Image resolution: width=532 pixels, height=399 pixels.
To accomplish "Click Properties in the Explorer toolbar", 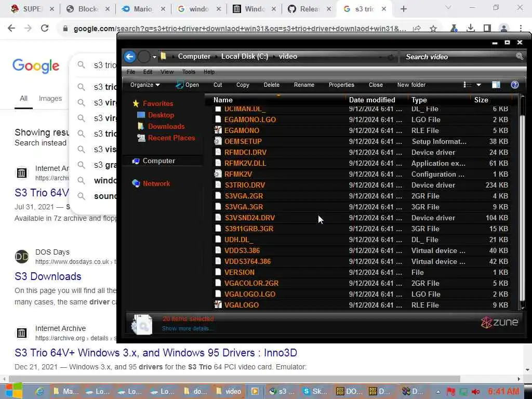I will click(x=341, y=85).
